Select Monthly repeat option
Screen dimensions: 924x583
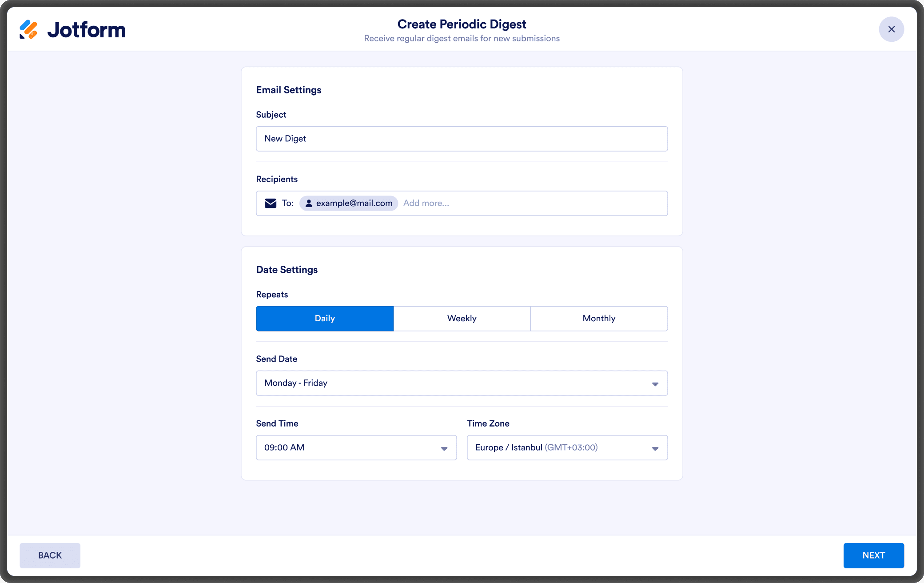pyautogui.click(x=599, y=319)
